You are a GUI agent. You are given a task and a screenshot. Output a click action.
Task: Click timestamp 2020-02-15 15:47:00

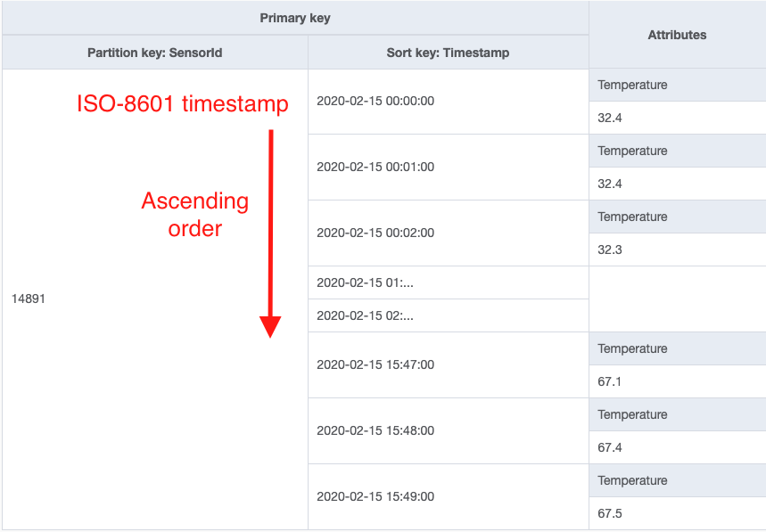(x=374, y=364)
